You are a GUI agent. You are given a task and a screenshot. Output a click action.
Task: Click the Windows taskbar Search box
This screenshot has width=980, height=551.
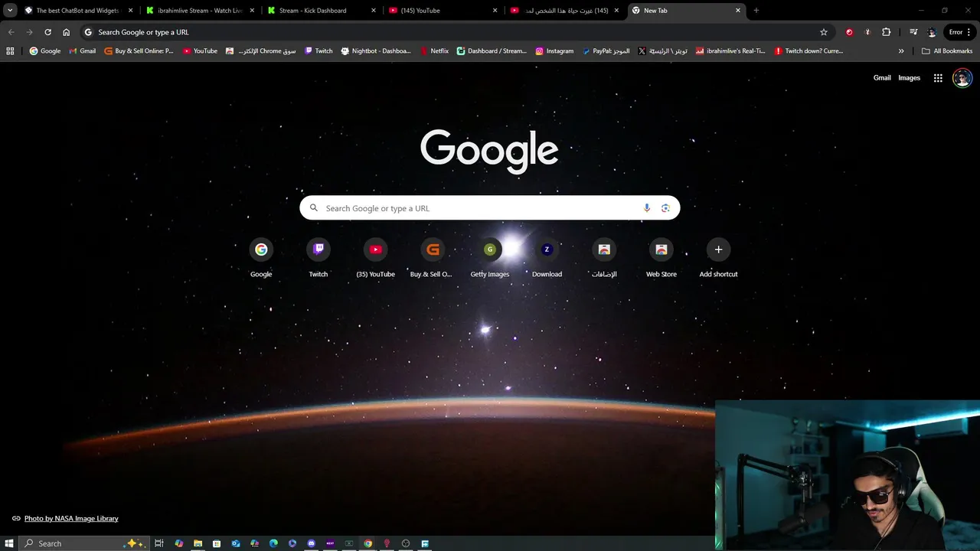point(83,543)
